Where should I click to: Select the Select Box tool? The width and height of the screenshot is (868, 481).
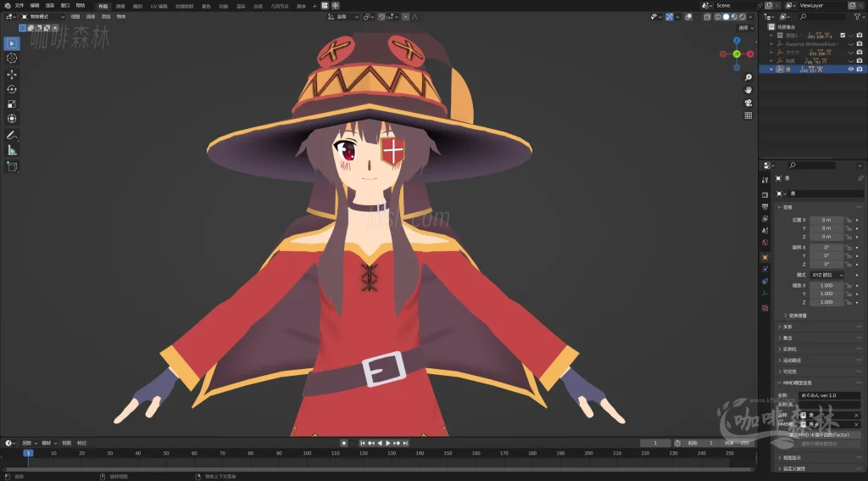(12, 43)
